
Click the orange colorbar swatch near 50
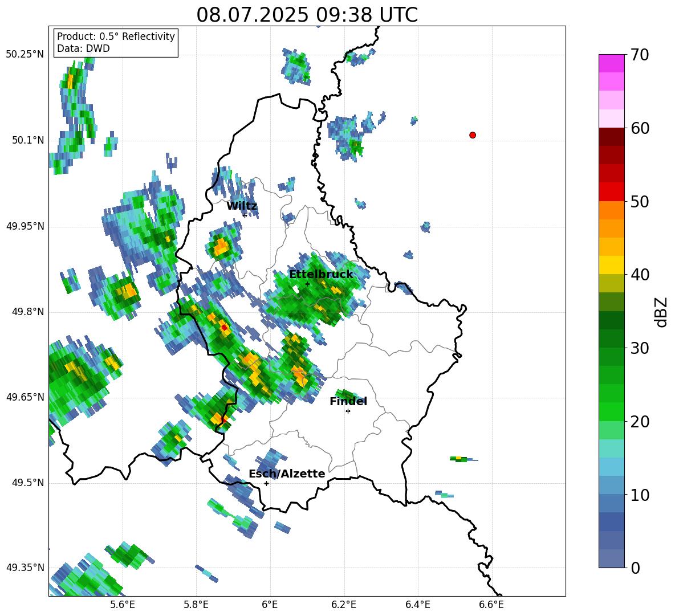pyautogui.click(x=611, y=210)
